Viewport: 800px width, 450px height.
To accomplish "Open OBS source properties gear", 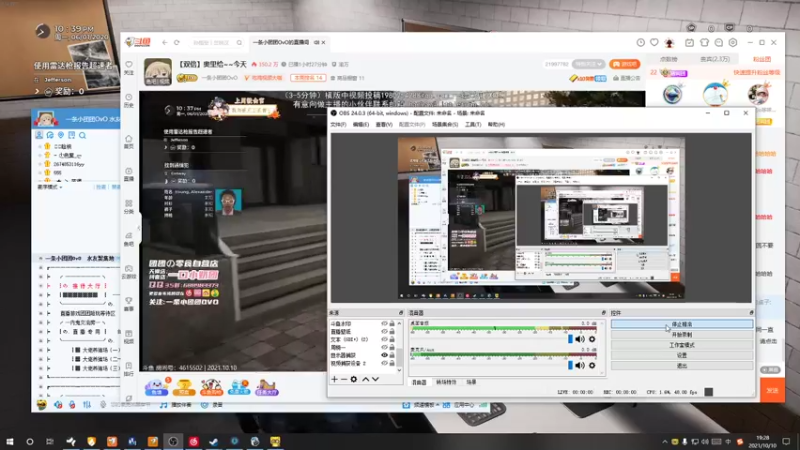I will [354, 379].
